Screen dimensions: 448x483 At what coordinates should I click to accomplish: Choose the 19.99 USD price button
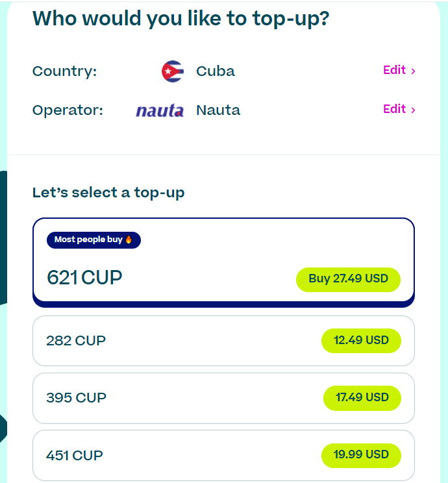[361, 455]
